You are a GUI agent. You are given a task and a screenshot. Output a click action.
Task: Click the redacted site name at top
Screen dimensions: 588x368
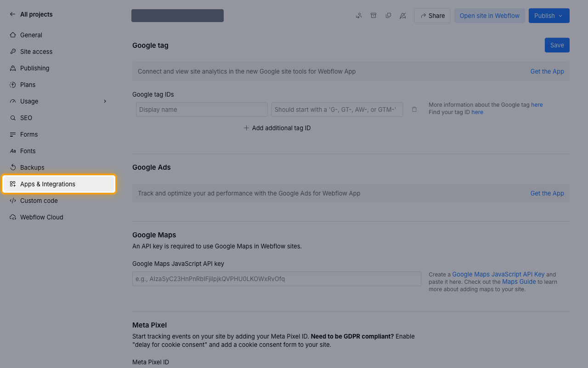pos(177,16)
